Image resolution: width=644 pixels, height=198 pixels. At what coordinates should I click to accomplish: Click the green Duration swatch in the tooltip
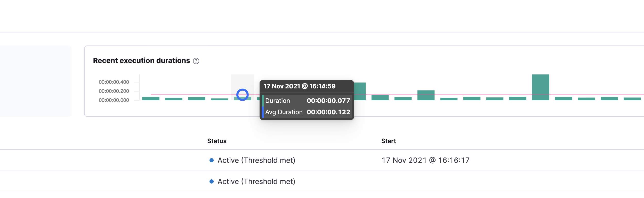click(263, 101)
